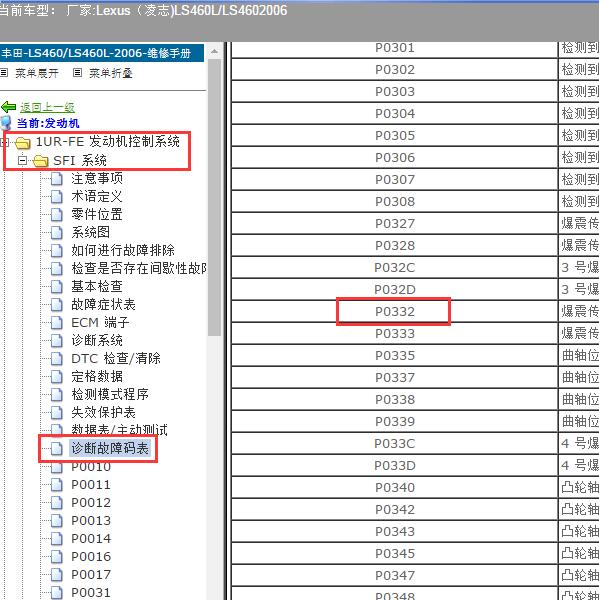Open tree item P0016
Viewport: 599px width, 600px height.
point(91,556)
